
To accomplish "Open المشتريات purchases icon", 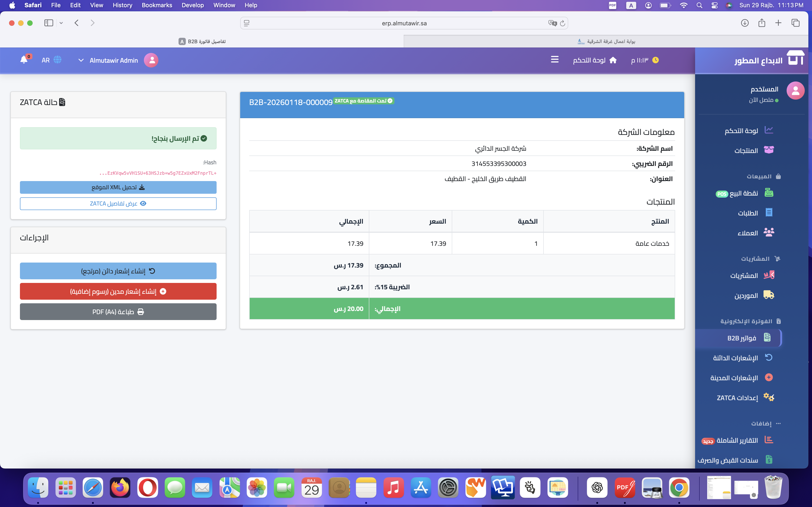I will pos(769,275).
